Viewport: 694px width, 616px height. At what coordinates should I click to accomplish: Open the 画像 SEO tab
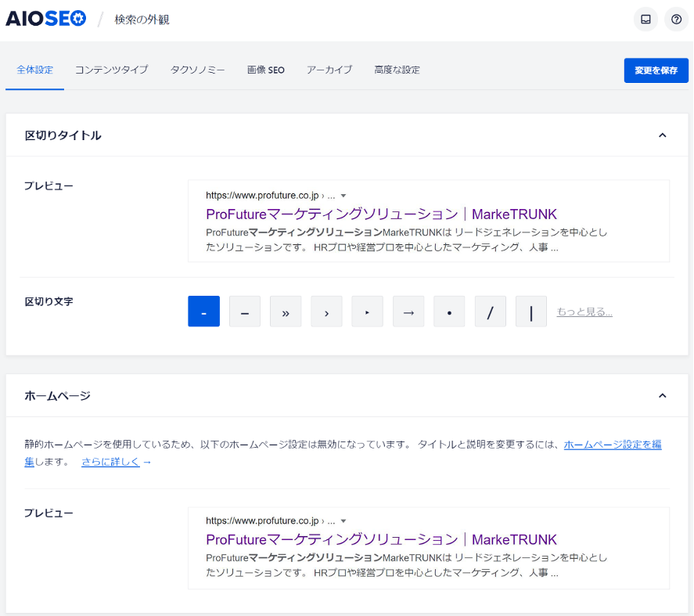click(x=265, y=70)
